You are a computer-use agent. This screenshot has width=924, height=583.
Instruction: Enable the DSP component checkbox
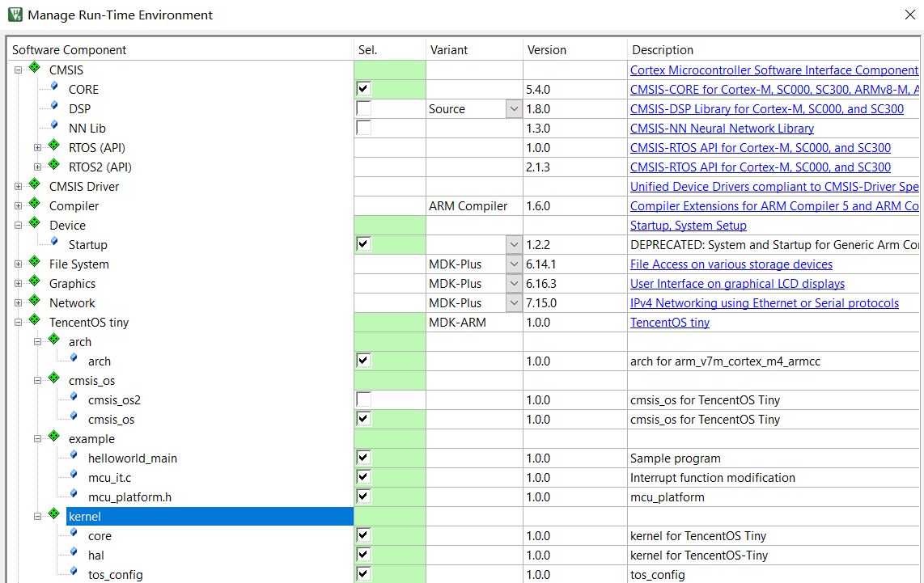click(x=363, y=108)
